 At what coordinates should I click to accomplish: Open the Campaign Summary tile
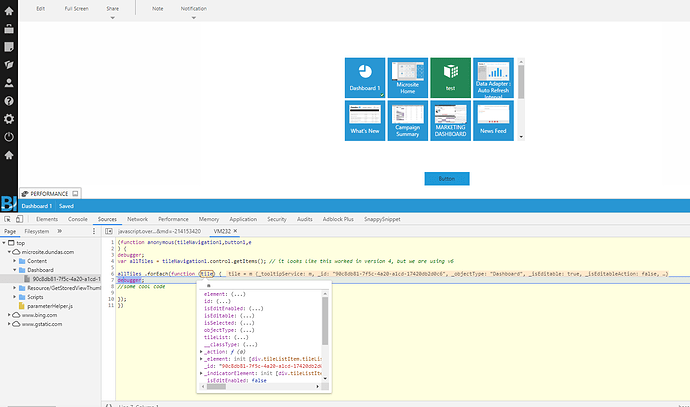(407, 121)
